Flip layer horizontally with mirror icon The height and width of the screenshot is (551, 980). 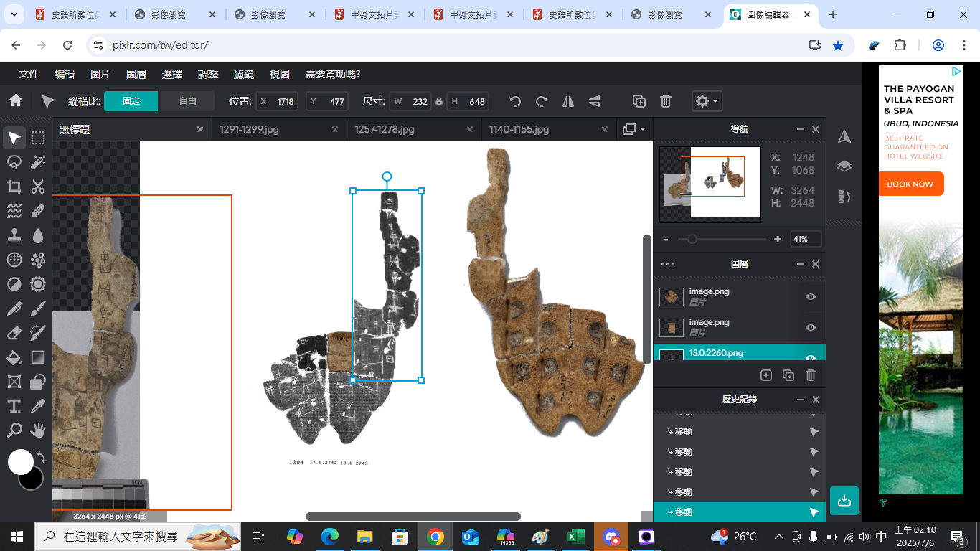tap(568, 101)
